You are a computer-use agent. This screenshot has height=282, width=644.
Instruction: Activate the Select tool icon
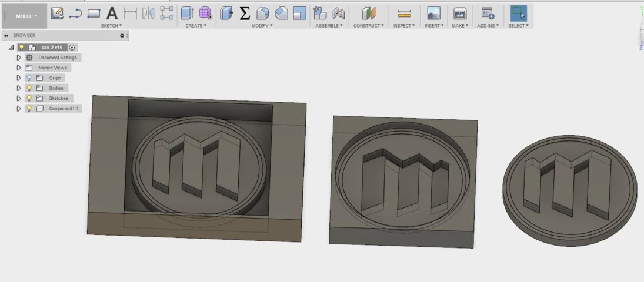point(518,13)
